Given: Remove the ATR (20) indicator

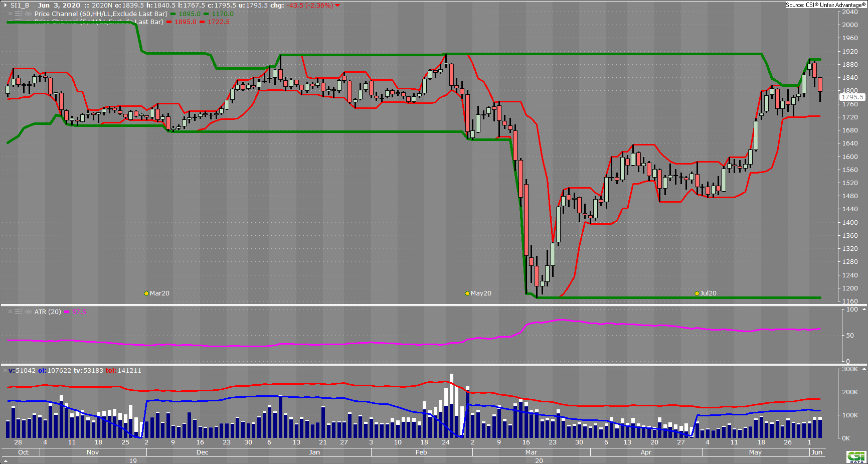Looking at the screenshot, I should (10, 312).
